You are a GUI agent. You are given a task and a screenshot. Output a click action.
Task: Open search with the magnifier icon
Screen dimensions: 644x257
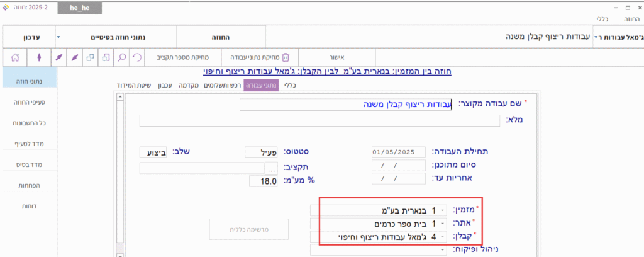click(121, 57)
